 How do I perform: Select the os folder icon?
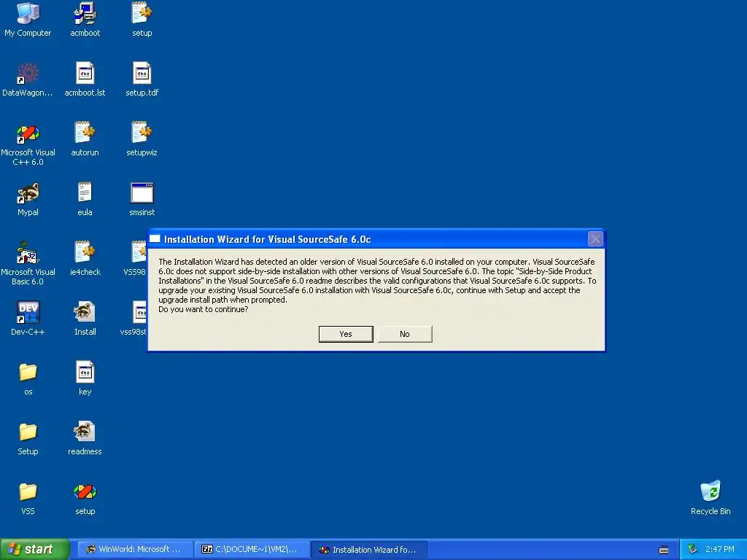point(28,378)
